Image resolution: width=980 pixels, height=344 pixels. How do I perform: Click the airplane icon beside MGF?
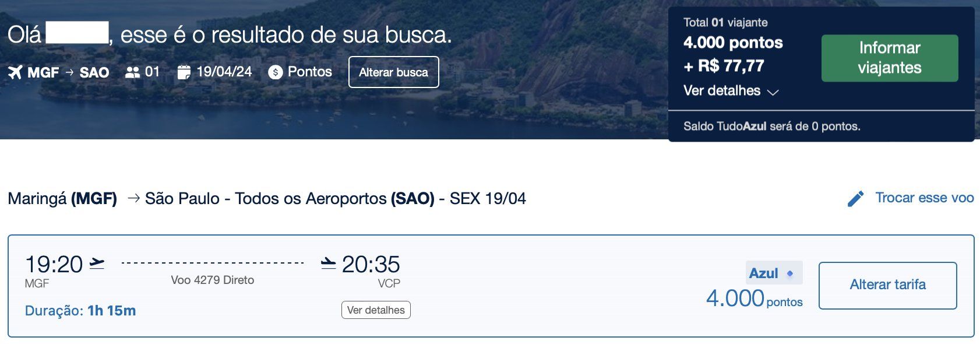(15, 72)
